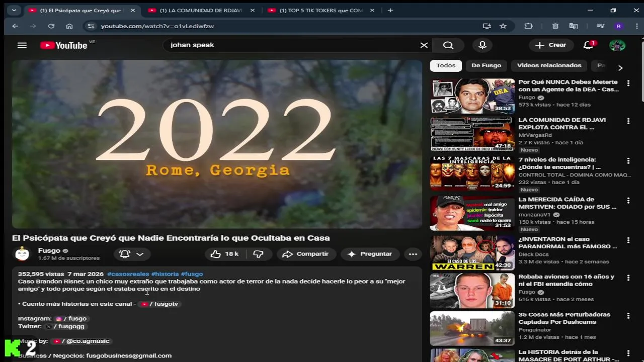The height and width of the screenshot is (362, 644).
Task: Go back with the browser back arrow
Action: point(15,26)
